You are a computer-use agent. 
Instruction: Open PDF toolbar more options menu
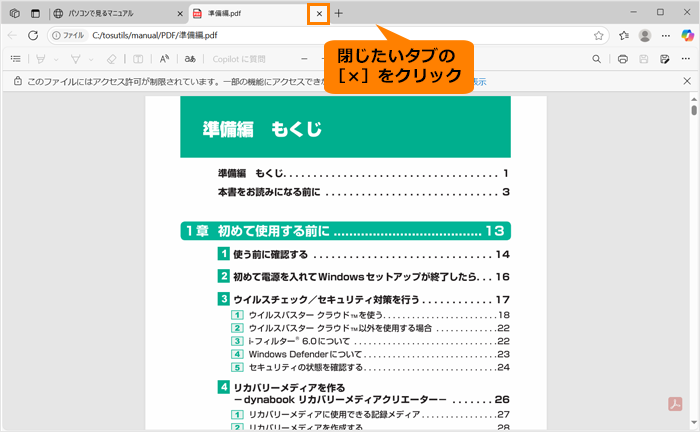(x=686, y=59)
